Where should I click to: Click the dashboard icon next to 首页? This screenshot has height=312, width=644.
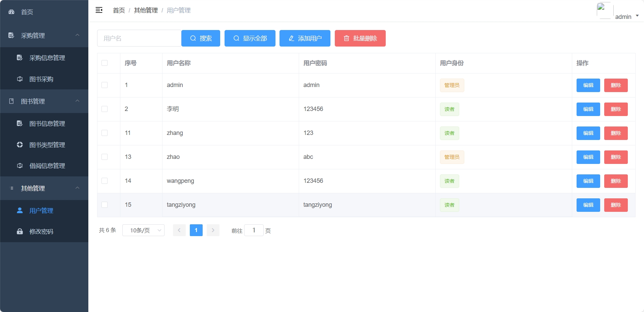[x=11, y=12]
